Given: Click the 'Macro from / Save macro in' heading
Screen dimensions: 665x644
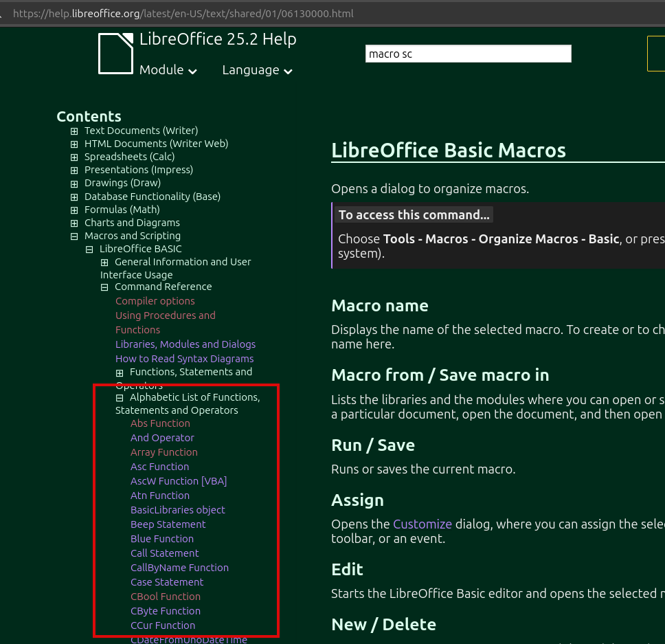Looking at the screenshot, I should point(440,375).
